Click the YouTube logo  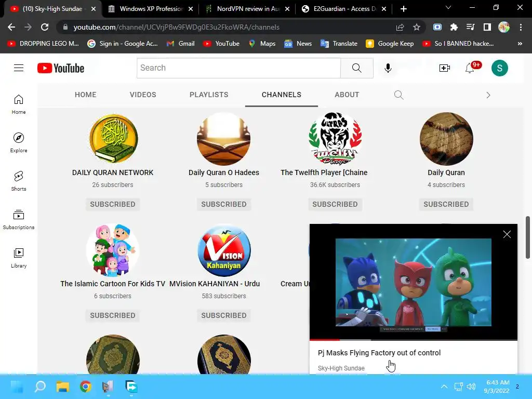[x=61, y=68]
